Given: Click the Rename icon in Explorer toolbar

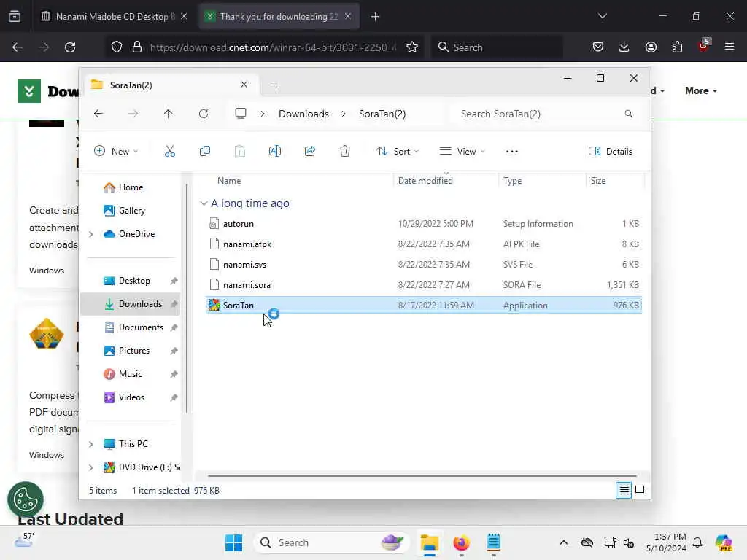Looking at the screenshot, I should pyautogui.click(x=275, y=152).
